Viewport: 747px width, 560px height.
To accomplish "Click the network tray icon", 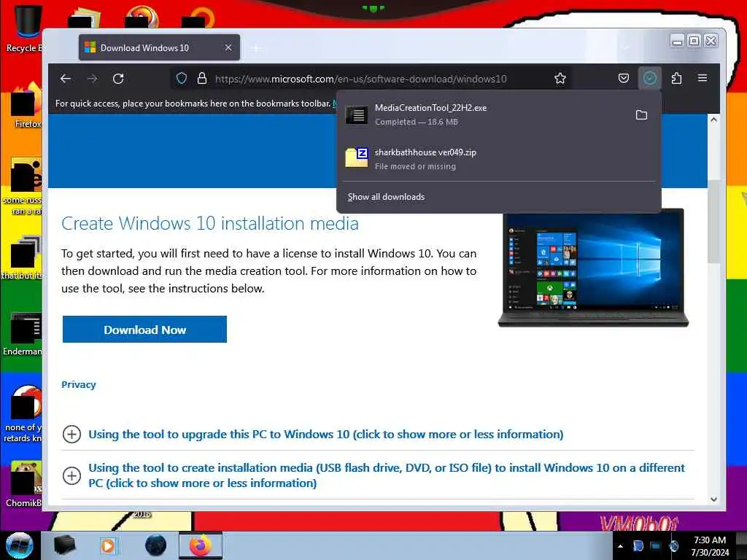I will (656, 546).
